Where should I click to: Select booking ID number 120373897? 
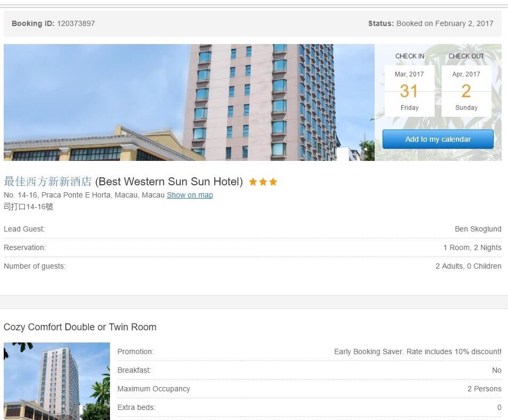click(x=76, y=23)
